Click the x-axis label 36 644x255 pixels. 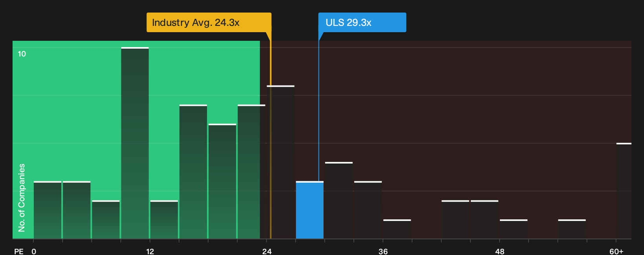click(x=383, y=251)
